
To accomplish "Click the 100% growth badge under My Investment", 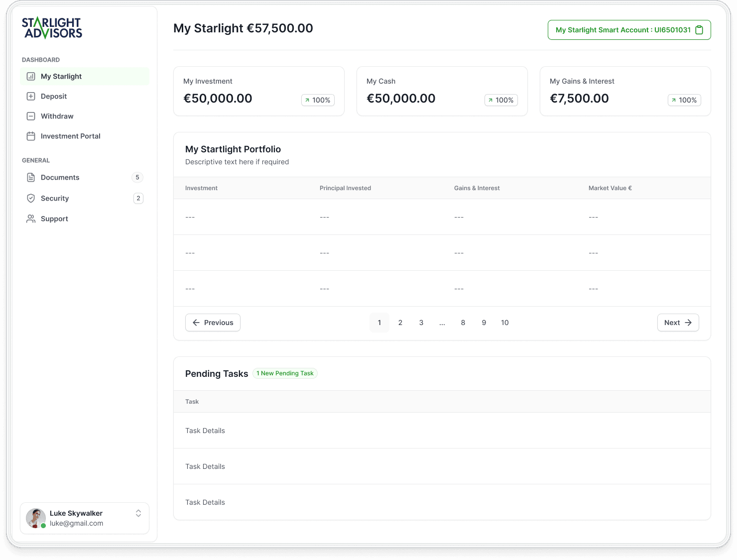I will [318, 100].
